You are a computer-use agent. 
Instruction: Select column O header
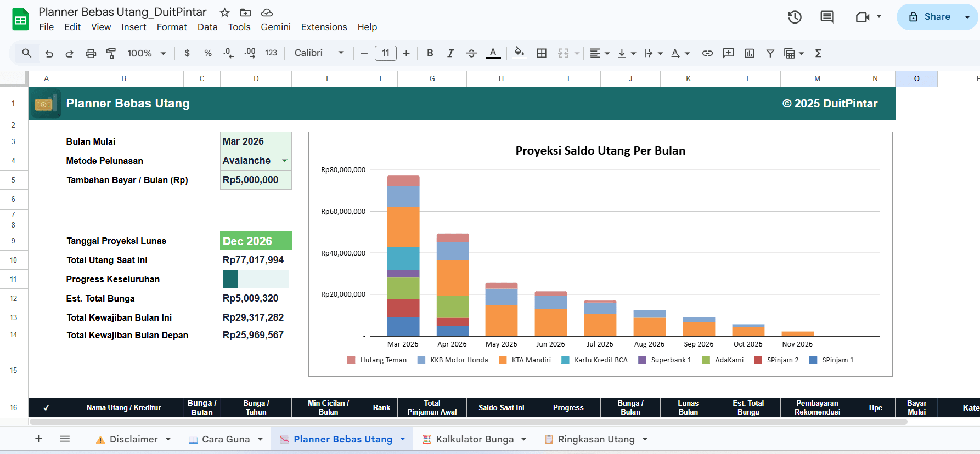[x=916, y=78]
